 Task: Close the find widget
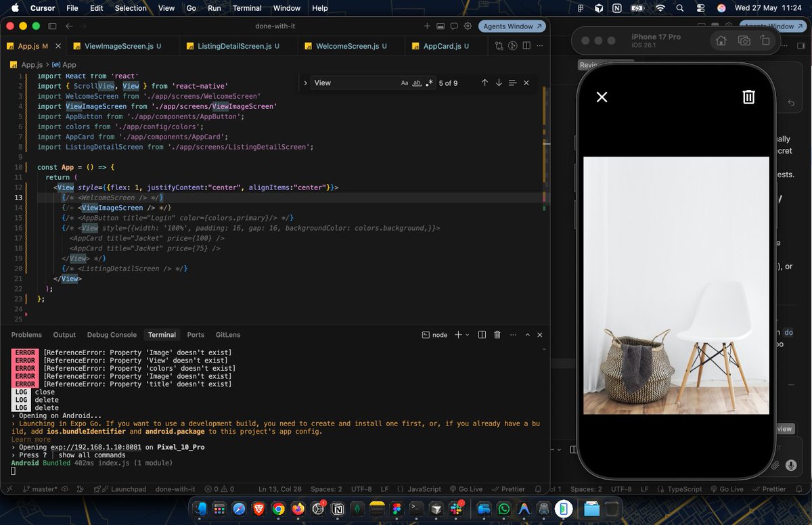pyautogui.click(x=526, y=83)
